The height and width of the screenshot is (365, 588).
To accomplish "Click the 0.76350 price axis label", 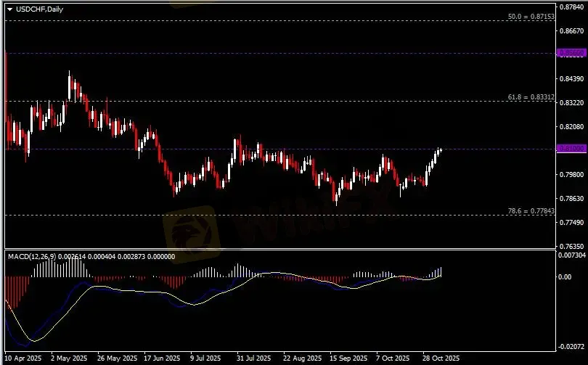I will point(572,247).
